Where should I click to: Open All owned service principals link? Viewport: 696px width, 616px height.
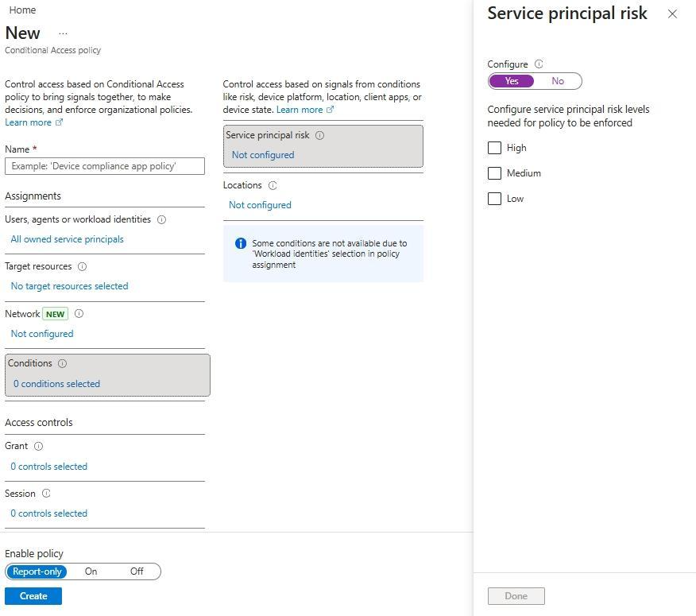point(67,239)
